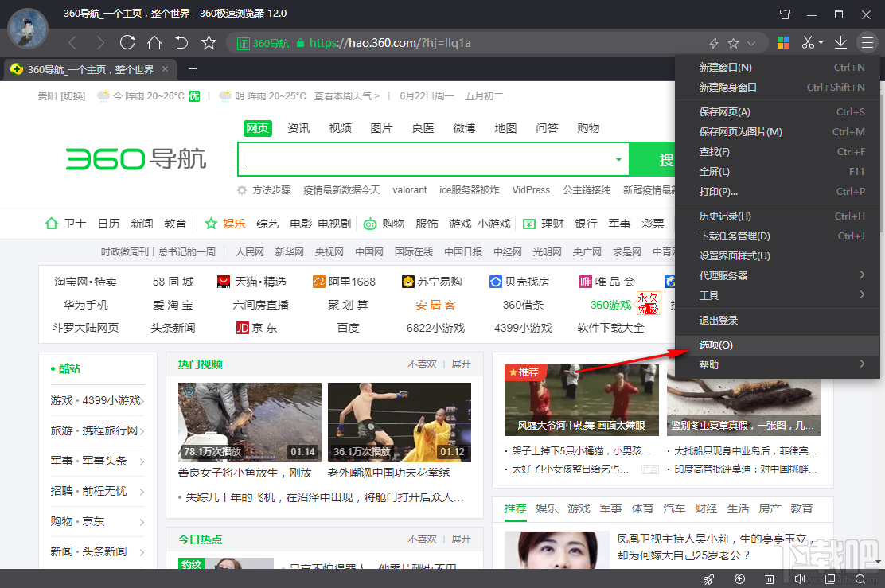Click the home icon in toolbar
Viewport: 885px width, 588px height.
point(155,43)
